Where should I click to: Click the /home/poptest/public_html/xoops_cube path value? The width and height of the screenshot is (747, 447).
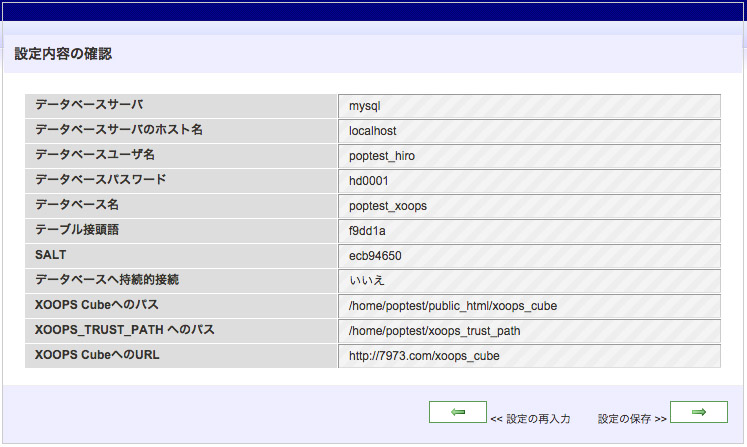tap(452, 306)
